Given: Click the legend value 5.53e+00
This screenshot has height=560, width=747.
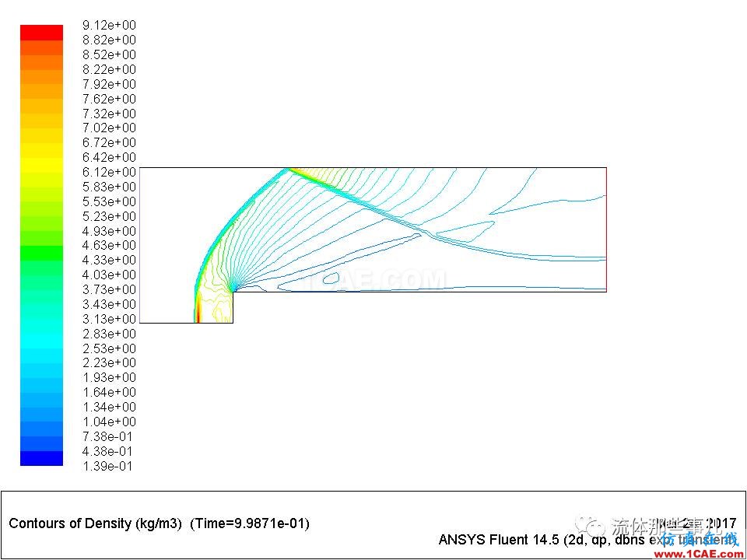Looking at the screenshot, I should pos(109,201).
